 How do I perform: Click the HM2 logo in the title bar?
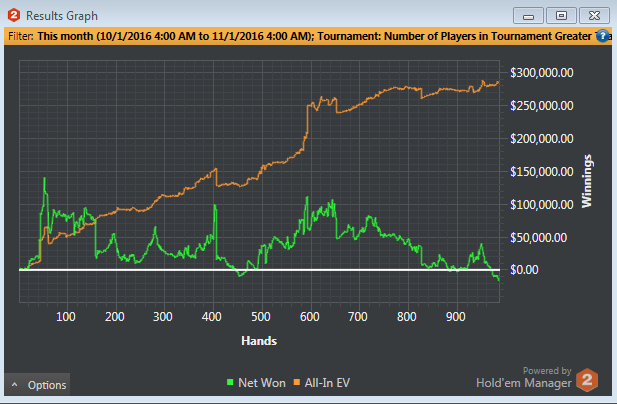click(x=14, y=15)
